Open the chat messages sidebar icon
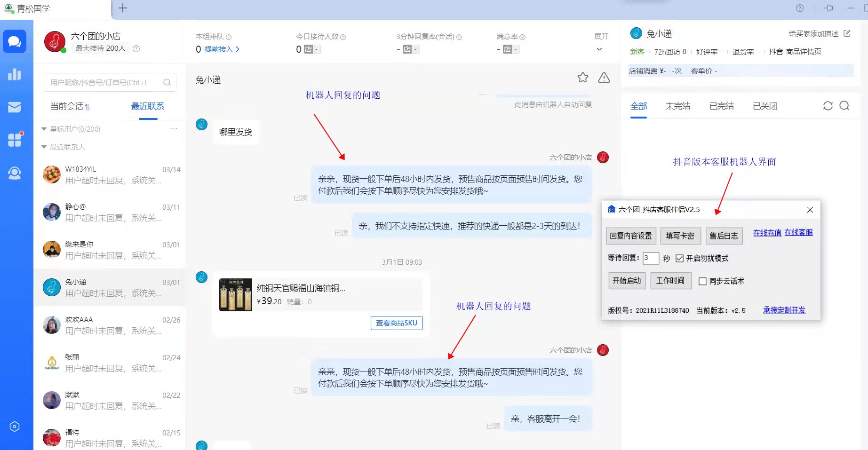This screenshot has width=868, height=450. (15, 42)
